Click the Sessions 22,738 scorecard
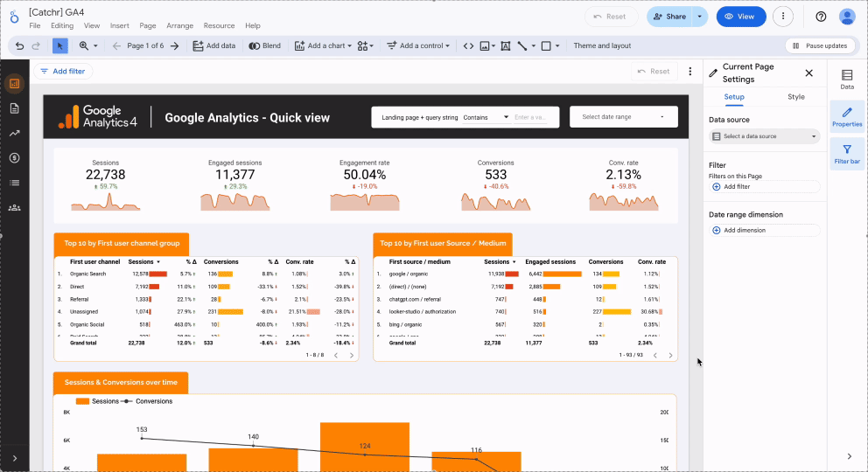 105,185
